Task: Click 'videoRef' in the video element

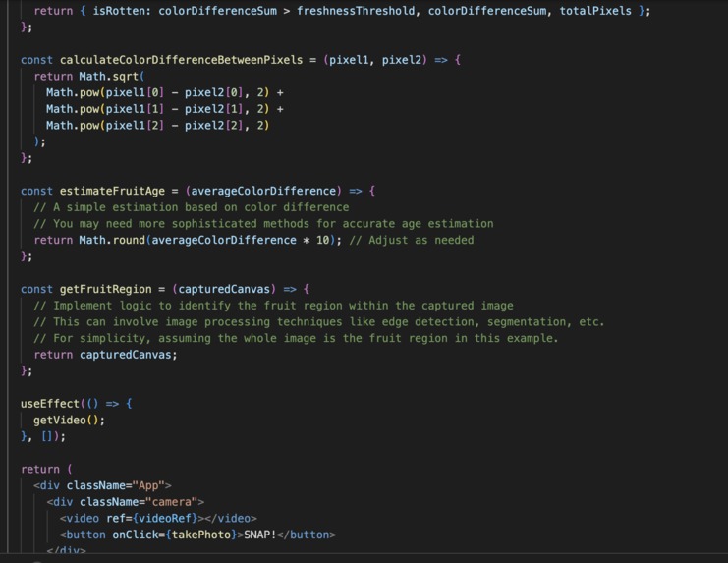Action: point(165,519)
